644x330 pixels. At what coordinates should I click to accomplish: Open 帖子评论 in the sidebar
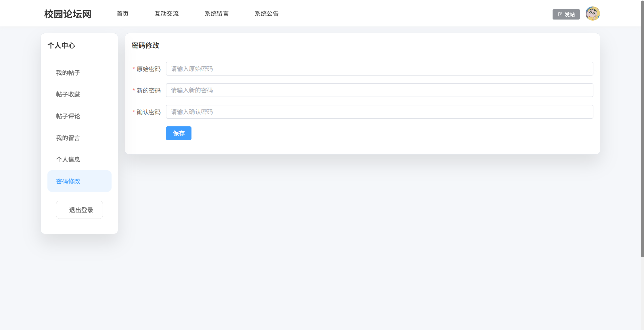68,116
